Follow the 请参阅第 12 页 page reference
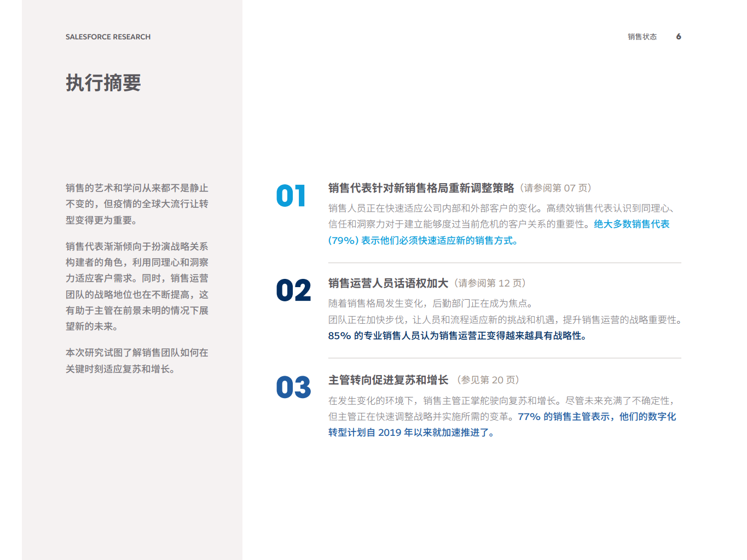The height and width of the screenshot is (560, 747). pos(490,283)
